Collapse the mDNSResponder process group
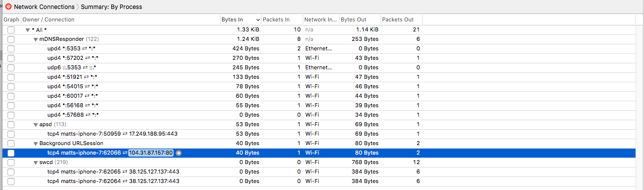The width and height of the screenshot is (644, 190). pos(36,39)
